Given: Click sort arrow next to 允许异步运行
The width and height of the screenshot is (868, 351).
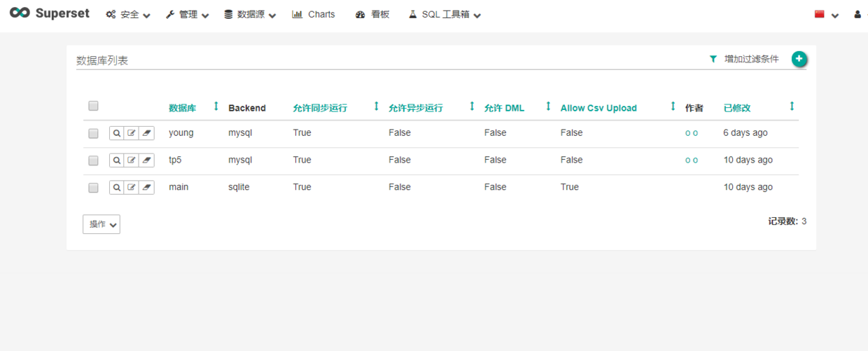Looking at the screenshot, I should click(x=472, y=106).
